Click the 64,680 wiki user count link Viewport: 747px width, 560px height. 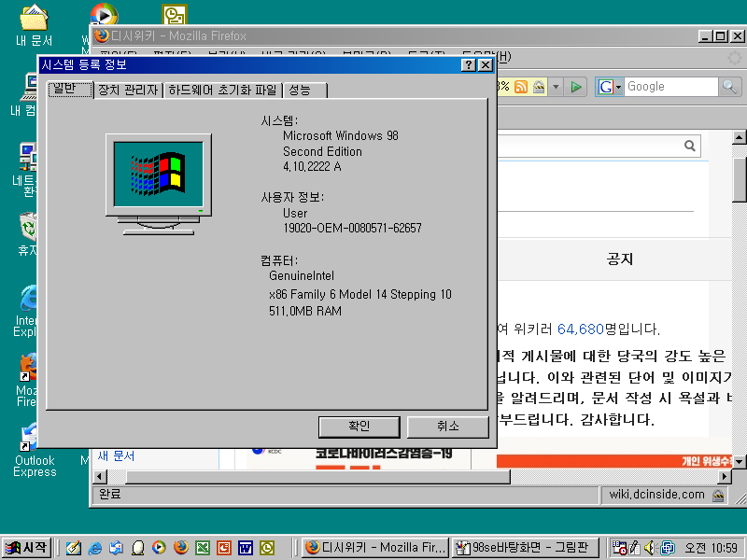tap(581, 329)
